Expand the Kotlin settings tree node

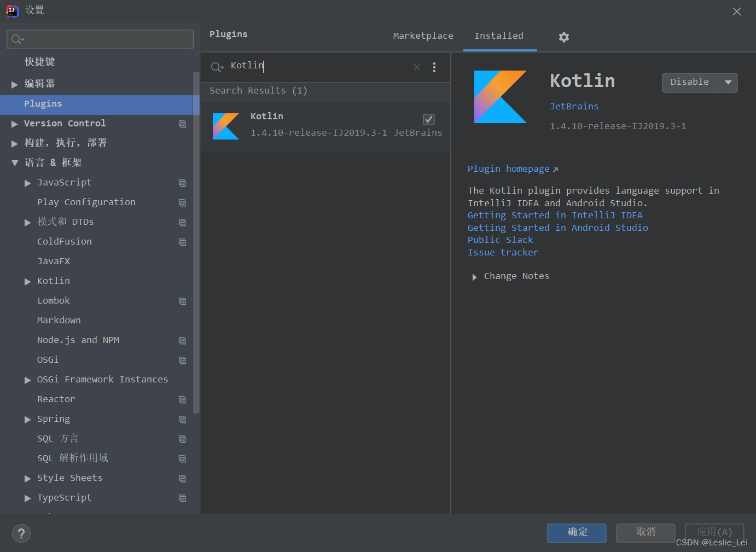(28, 281)
